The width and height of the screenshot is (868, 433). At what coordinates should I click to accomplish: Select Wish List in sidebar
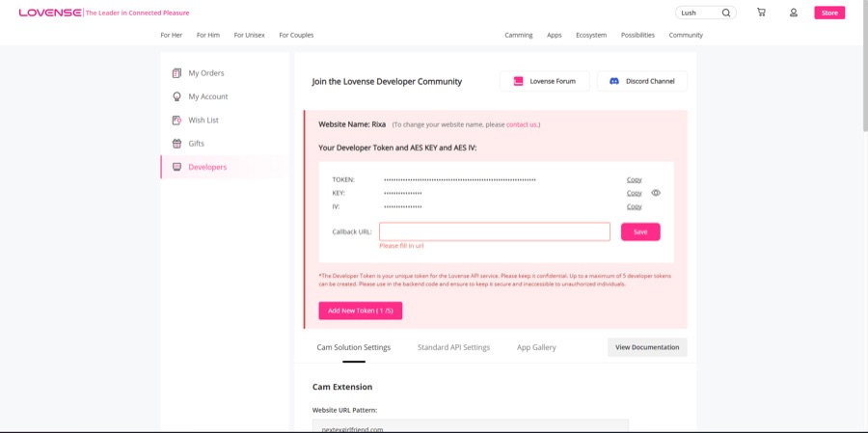pyautogui.click(x=224, y=120)
